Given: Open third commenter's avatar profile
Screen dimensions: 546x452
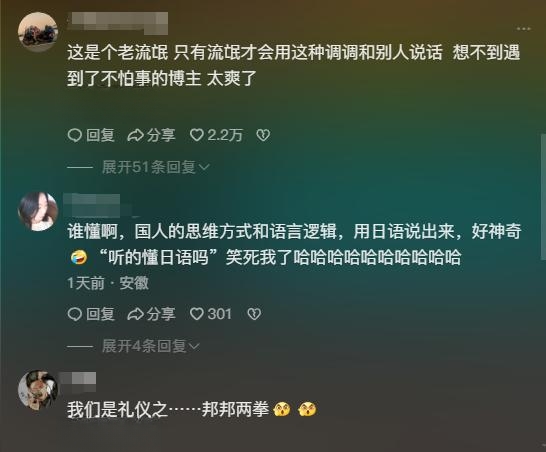Looking at the screenshot, I should [38, 390].
